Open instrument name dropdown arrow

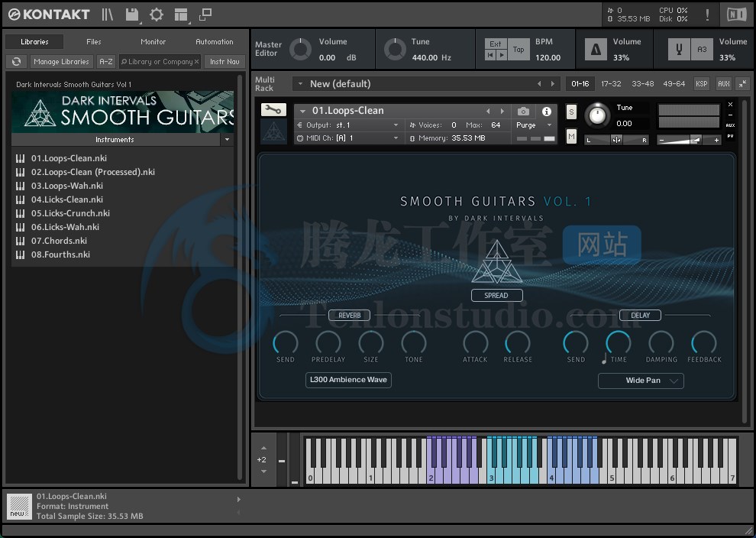point(303,111)
